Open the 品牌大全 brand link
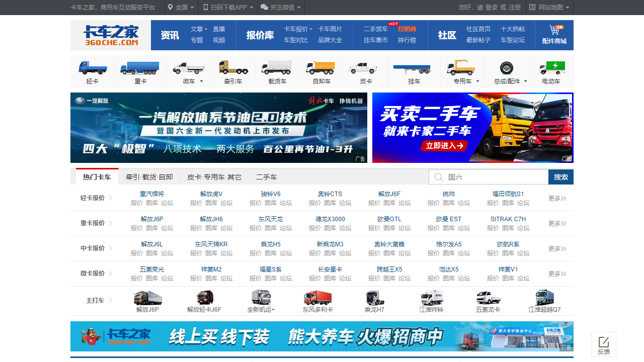This screenshot has height=362, width=644. point(330,40)
